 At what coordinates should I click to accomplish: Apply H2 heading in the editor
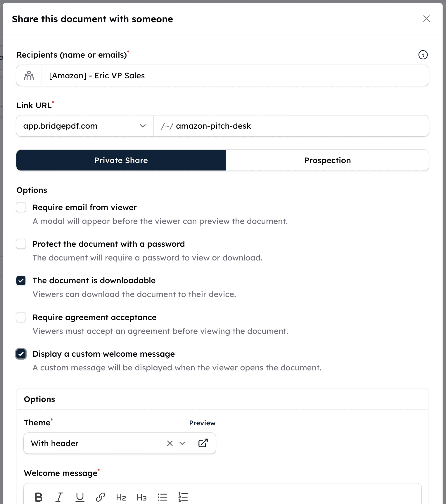coord(121,497)
